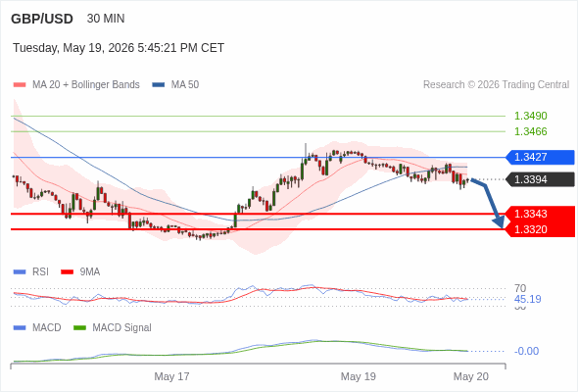Click the MA 50 legend label
578x392 pixels.
pos(185,85)
